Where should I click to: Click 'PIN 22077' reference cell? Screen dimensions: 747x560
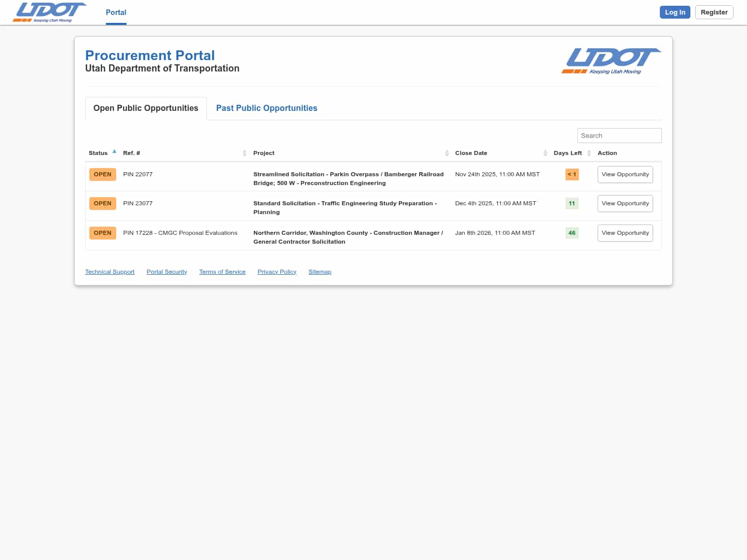click(x=138, y=174)
